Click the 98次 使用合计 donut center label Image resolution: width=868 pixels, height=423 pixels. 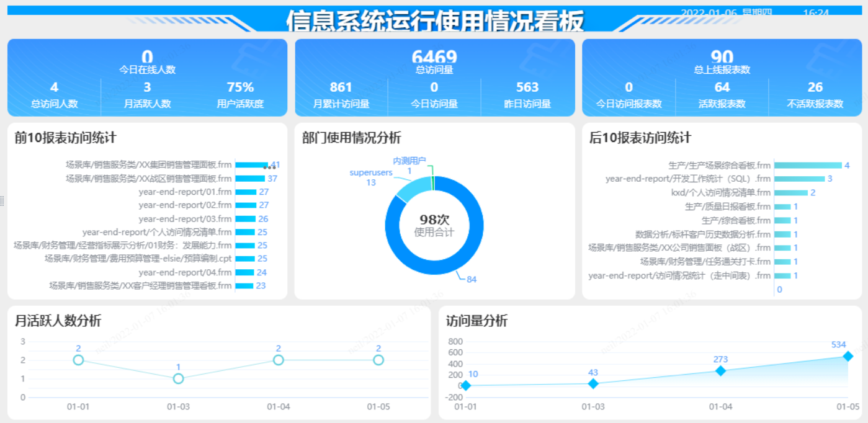(434, 225)
